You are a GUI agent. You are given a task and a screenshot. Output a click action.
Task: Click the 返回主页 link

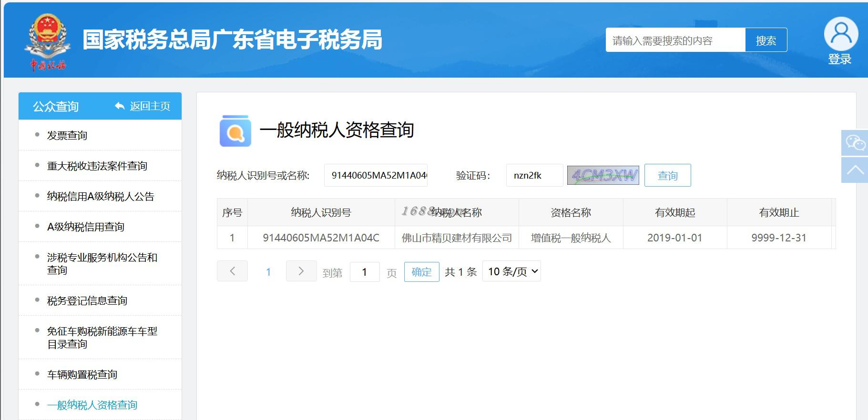point(150,106)
